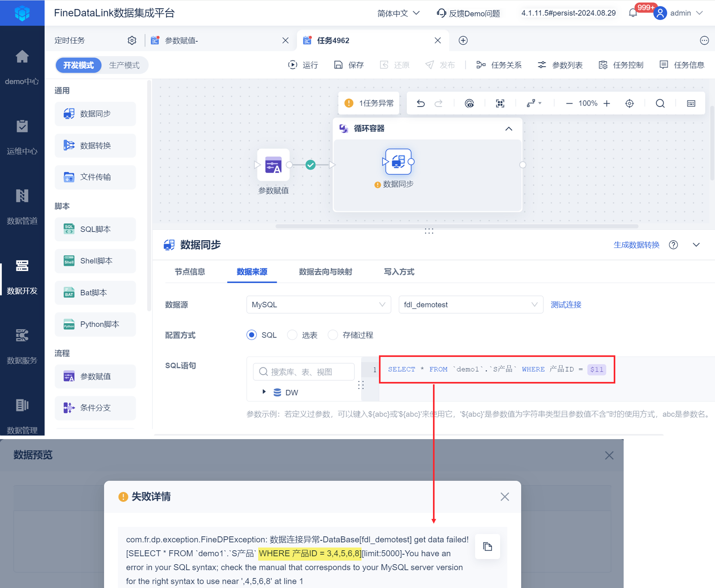Switch to 生产模式
The width and height of the screenshot is (715, 588).
[x=124, y=65]
